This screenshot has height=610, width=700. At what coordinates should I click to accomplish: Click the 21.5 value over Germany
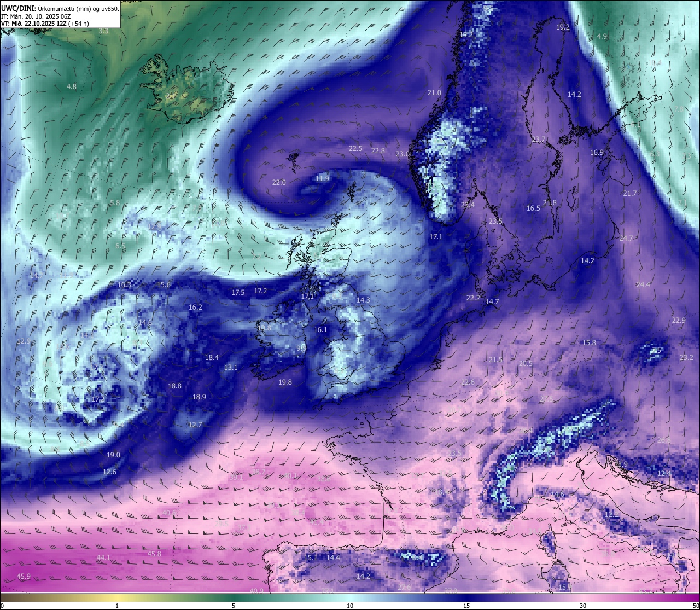495,359
